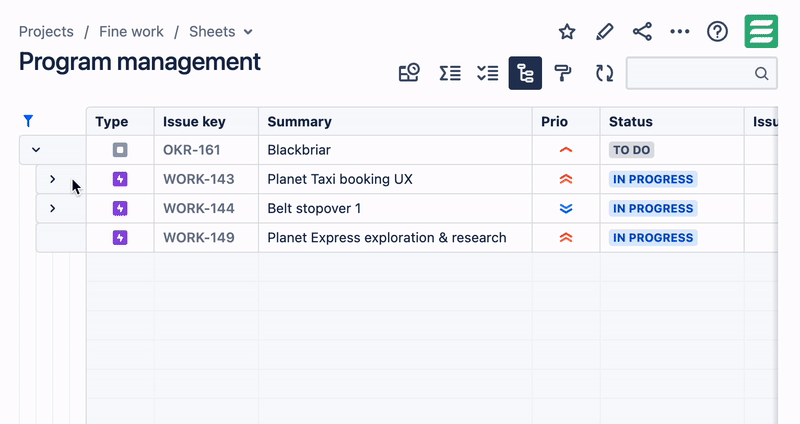Click the green app logo icon
Image resolution: width=800 pixels, height=424 pixels.
761,32
